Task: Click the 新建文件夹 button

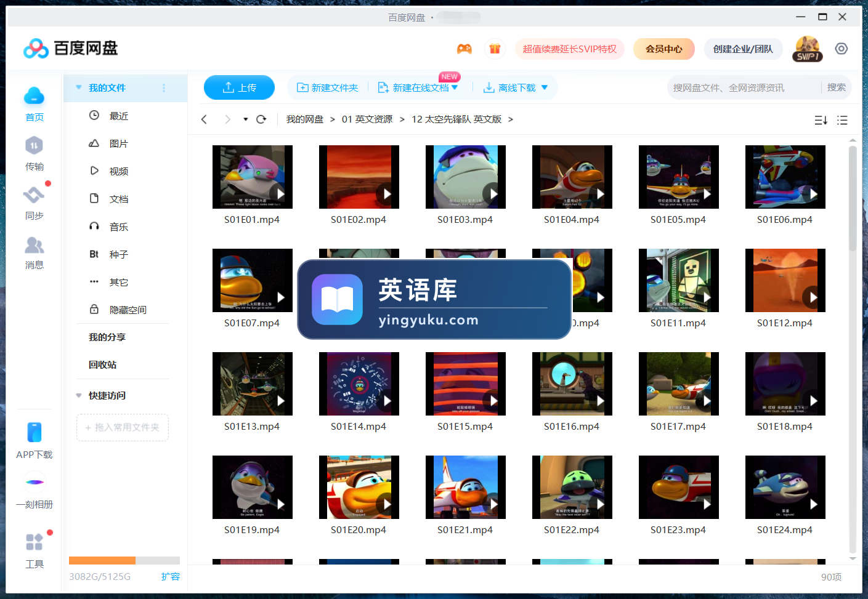Action: click(x=328, y=87)
